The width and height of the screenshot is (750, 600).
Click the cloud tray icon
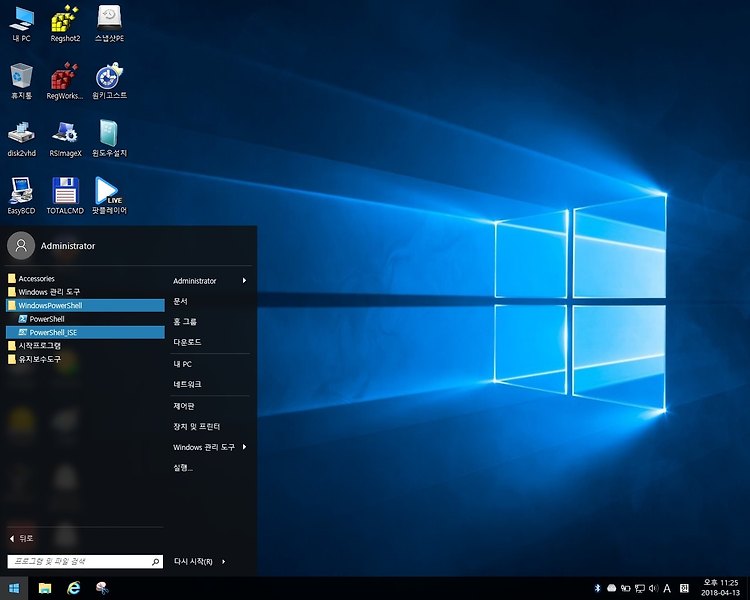tap(611, 588)
